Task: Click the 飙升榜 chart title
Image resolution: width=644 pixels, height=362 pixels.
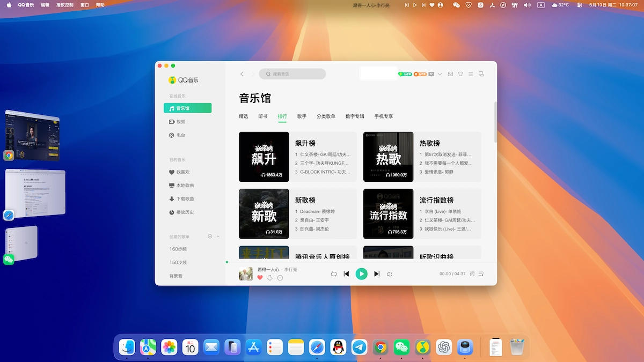Action: [x=305, y=143]
